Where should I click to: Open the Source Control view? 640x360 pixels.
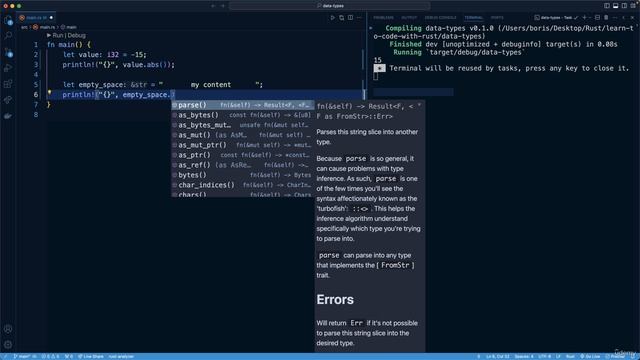[8, 52]
